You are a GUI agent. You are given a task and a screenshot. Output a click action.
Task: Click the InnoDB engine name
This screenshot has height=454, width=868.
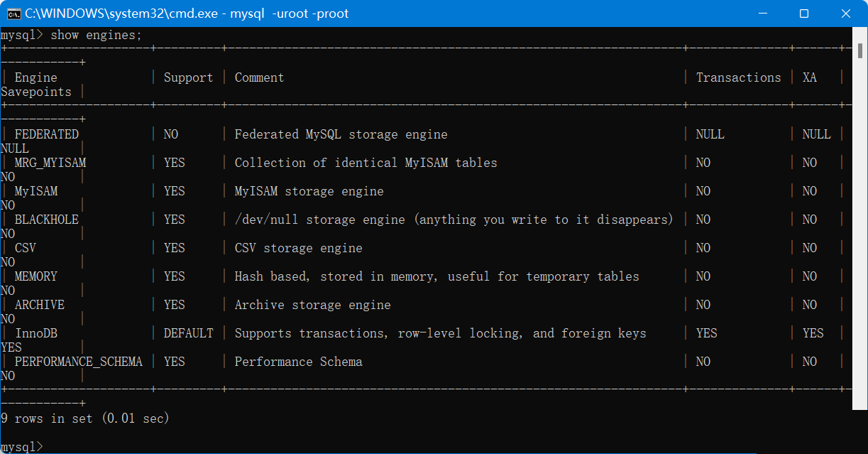click(x=35, y=333)
